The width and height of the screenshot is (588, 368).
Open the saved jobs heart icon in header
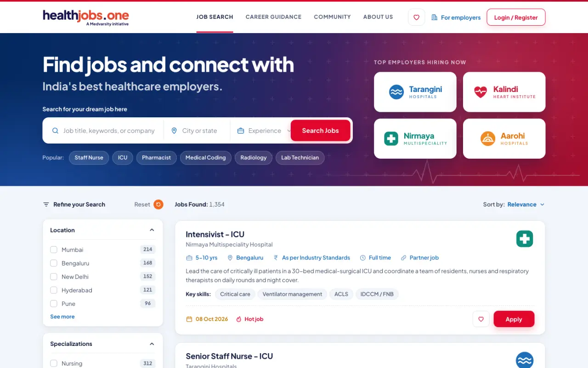(416, 17)
